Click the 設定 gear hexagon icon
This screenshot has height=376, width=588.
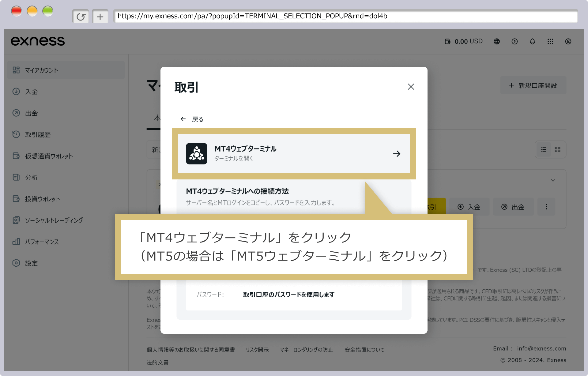[16, 263]
